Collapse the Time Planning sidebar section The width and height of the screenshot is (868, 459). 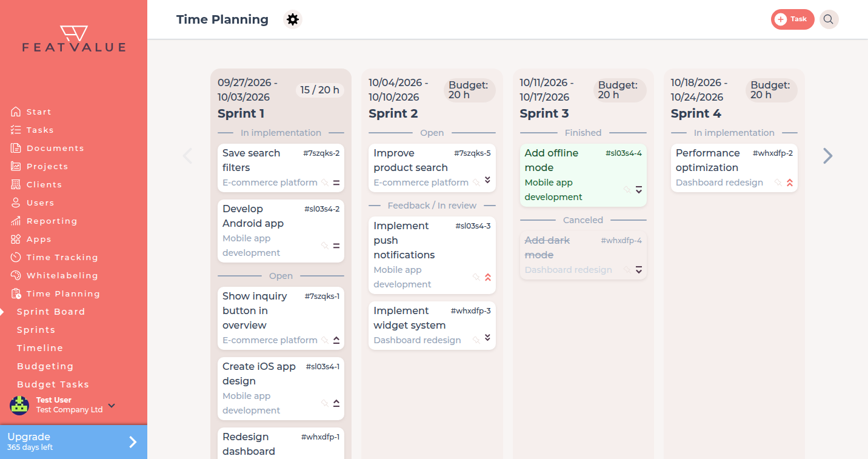(63, 293)
